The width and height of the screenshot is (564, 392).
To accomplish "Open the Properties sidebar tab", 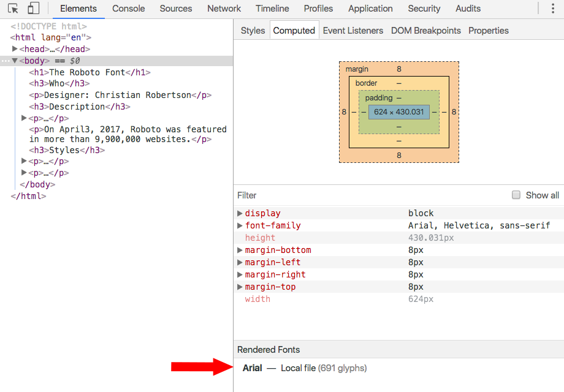I will tap(489, 31).
